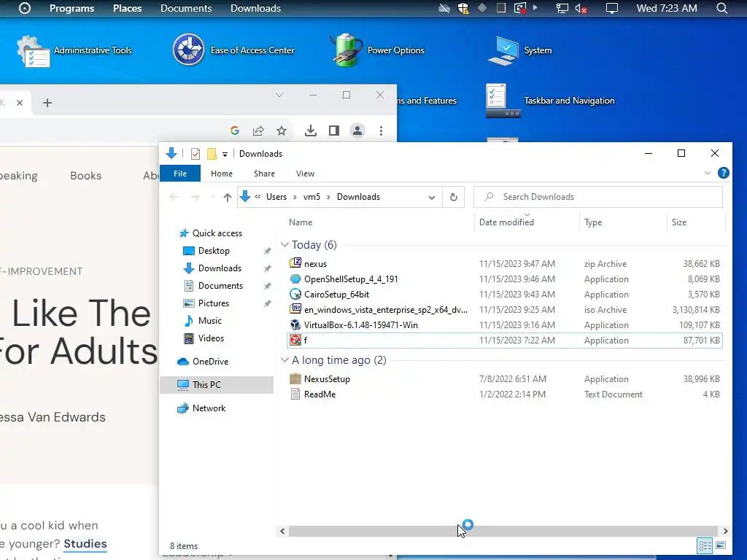Close the current Chrome tab
The image size is (747, 560).
(20, 103)
